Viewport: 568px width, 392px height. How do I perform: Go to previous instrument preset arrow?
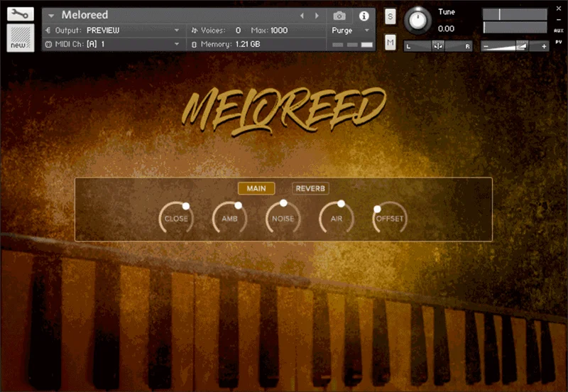[x=302, y=16]
